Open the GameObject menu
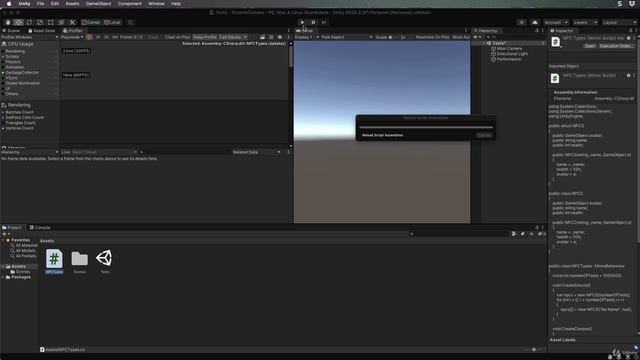The height and width of the screenshot is (360, 640). pyautogui.click(x=98, y=4)
